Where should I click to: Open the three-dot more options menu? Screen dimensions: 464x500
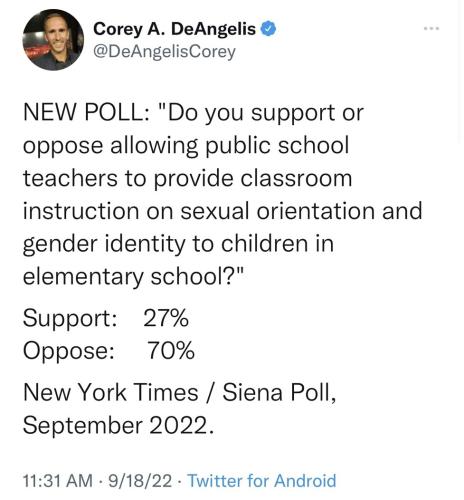tap(432, 29)
